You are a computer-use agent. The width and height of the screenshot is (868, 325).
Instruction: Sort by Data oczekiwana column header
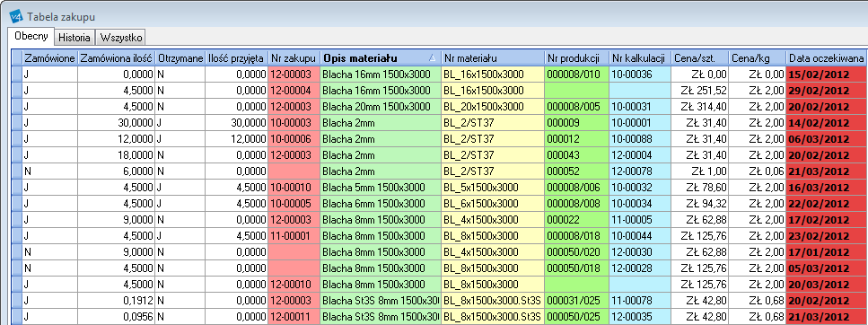coord(827,57)
